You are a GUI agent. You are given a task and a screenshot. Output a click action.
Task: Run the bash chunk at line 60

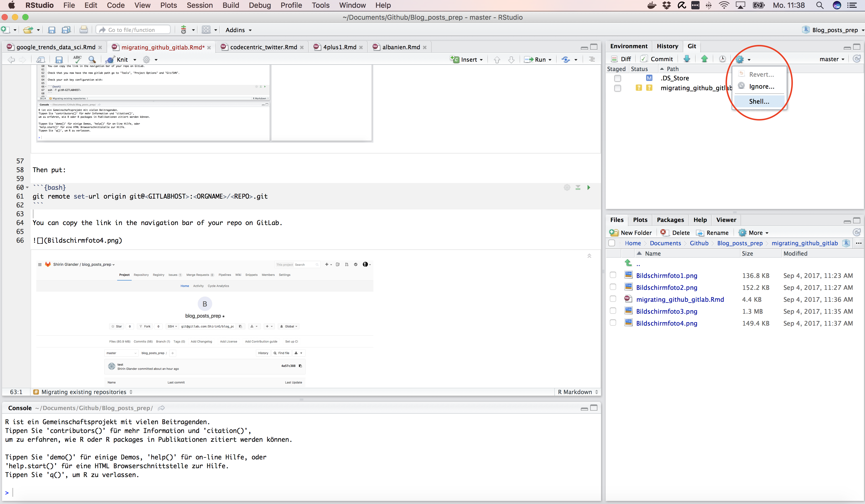pyautogui.click(x=589, y=187)
